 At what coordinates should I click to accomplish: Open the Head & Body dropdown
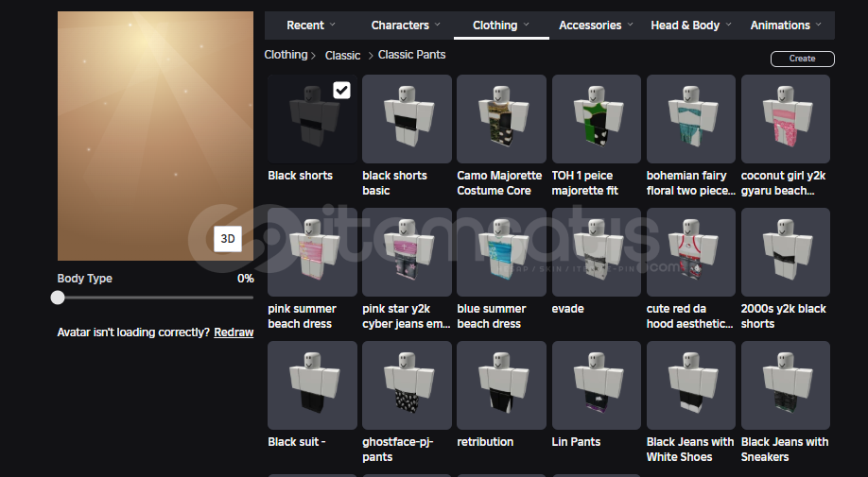click(691, 26)
